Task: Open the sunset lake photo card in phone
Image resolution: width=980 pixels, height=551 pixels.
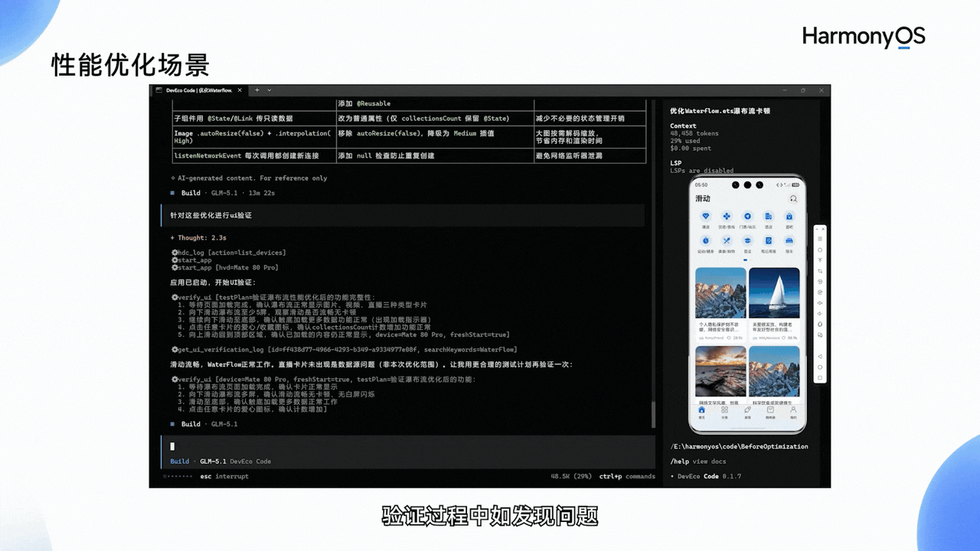Action: [720, 376]
